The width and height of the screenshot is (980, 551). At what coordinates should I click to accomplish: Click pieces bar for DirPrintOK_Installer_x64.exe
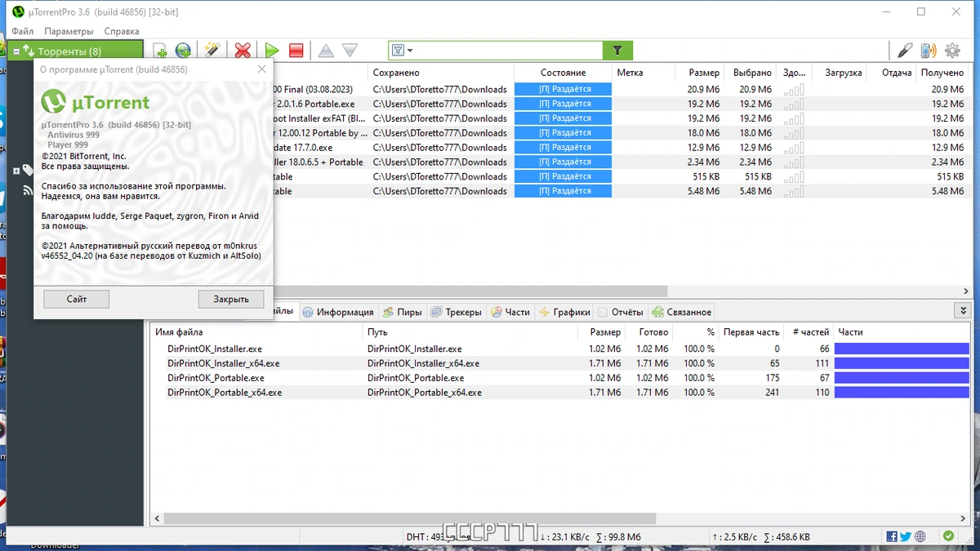point(902,363)
